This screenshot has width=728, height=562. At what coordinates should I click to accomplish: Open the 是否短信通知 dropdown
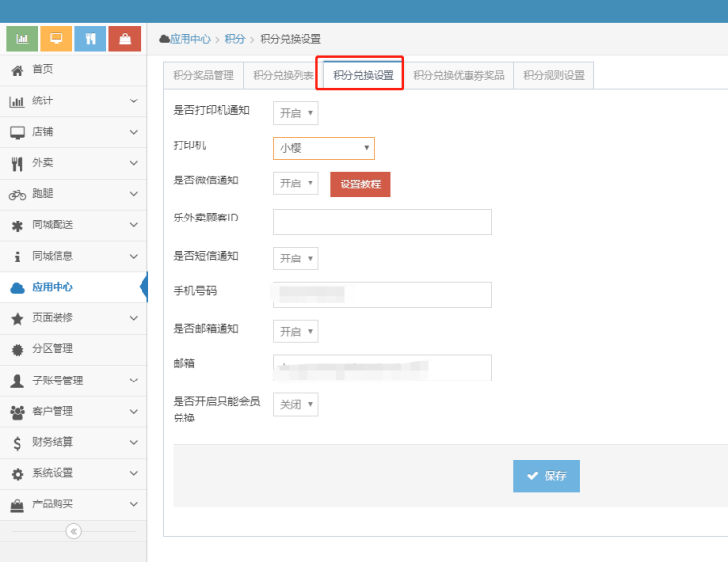coord(296,259)
